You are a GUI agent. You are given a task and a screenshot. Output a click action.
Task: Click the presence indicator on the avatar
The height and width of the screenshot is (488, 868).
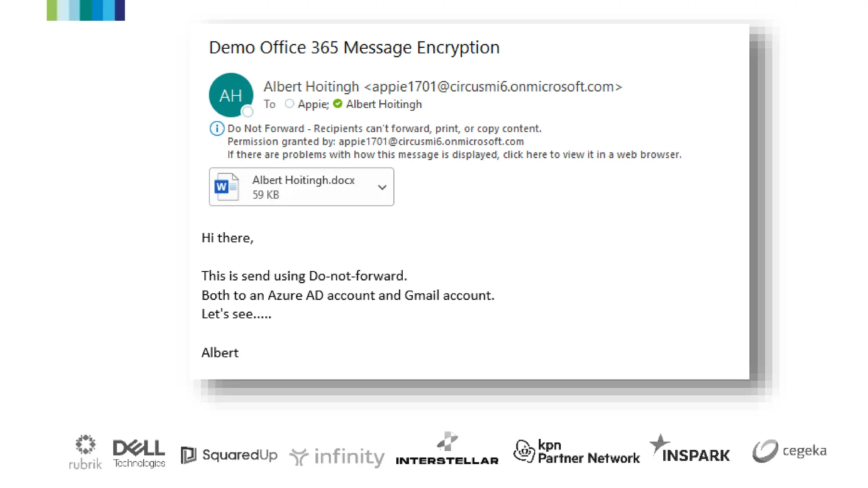(248, 112)
